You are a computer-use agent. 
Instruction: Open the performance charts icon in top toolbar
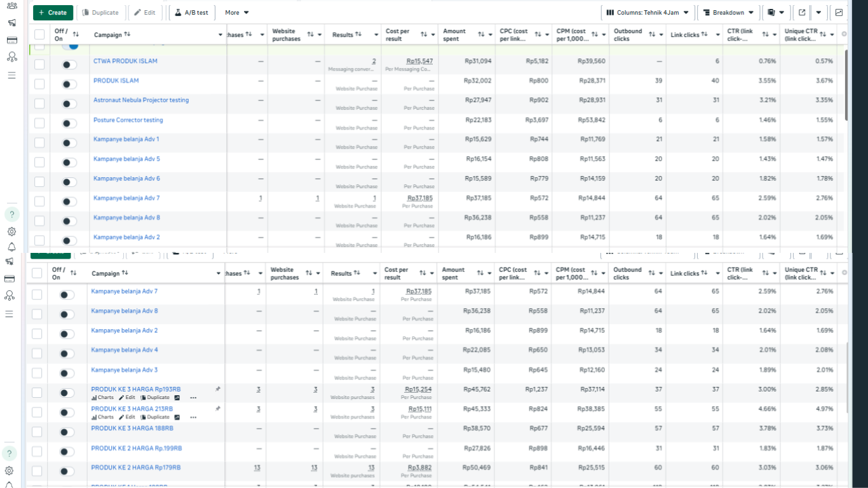(x=839, y=12)
